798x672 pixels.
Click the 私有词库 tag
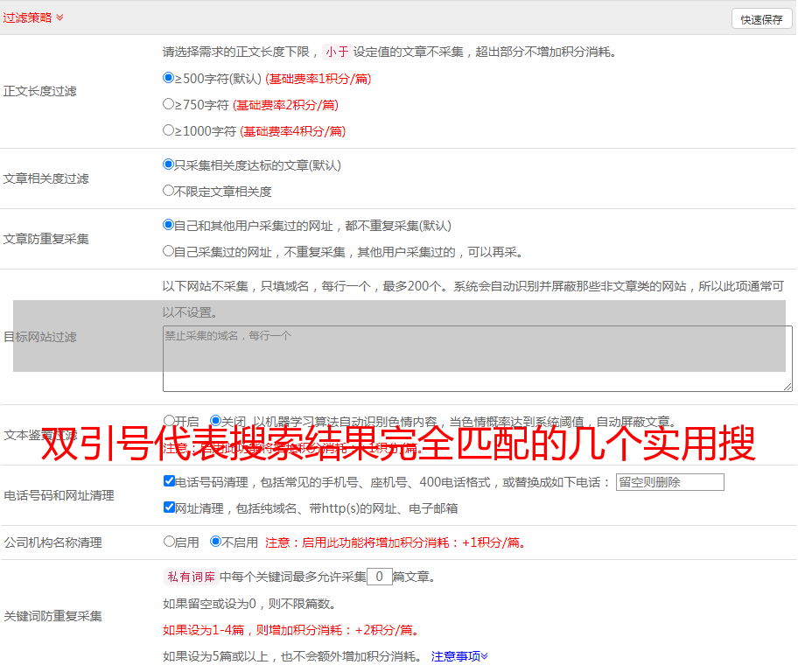[x=192, y=577]
